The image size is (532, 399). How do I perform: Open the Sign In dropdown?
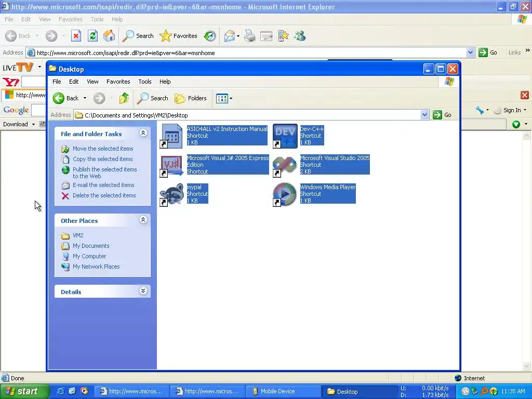525,110
